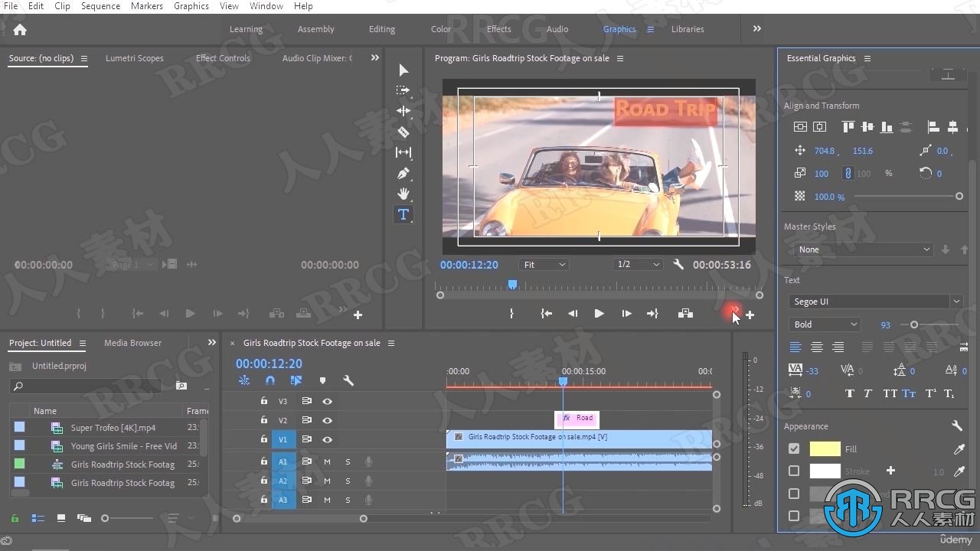Select the Selection arrow tool
The height and width of the screenshot is (551, 980).
click(403, 70)
